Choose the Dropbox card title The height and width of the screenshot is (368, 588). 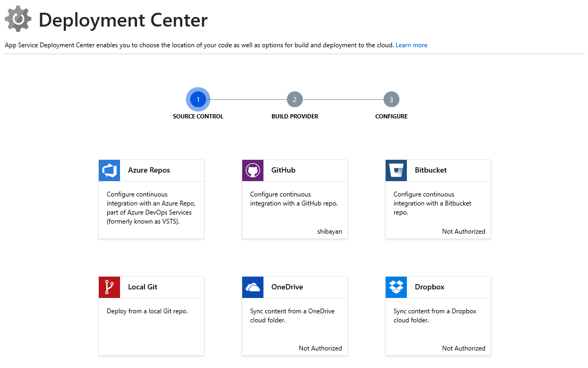429,287
